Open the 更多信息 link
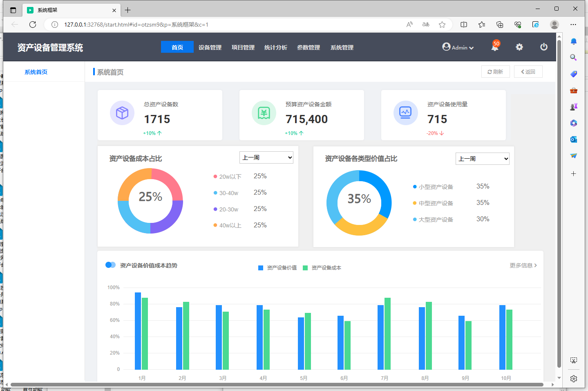Image resolution: width=588 pixels, height=391 pixels. 523,265
